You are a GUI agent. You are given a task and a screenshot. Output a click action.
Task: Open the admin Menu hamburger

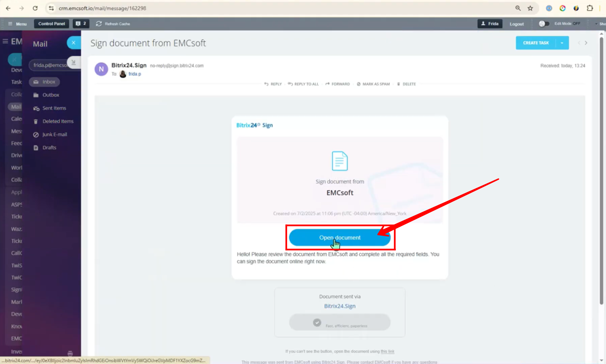click(18, 24)
